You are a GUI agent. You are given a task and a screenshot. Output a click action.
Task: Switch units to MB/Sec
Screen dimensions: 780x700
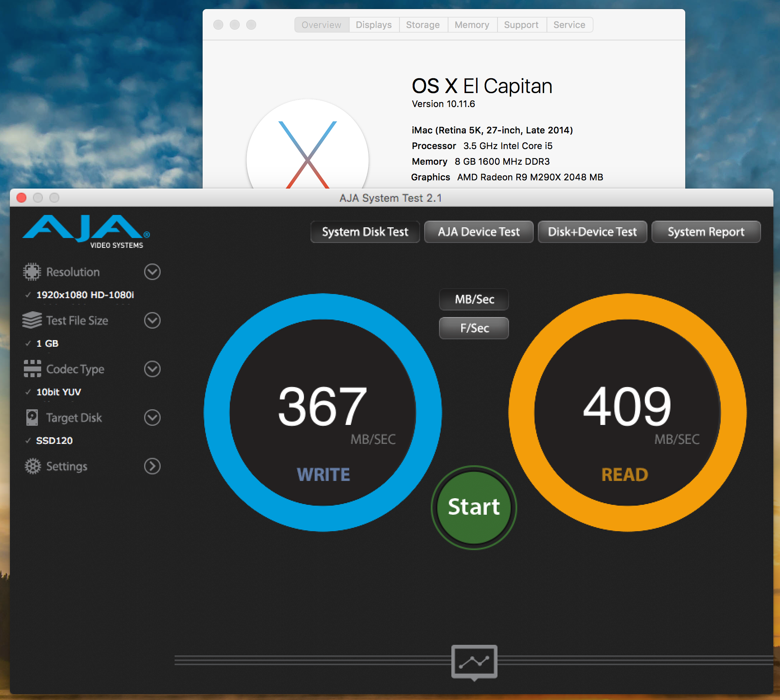click(x=474, y=299)
